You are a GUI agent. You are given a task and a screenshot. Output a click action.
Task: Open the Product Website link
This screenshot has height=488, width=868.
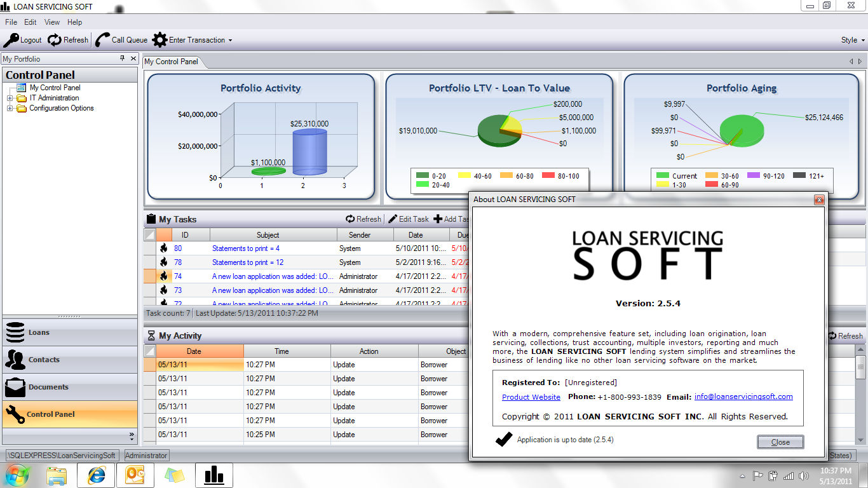coord(531,397)
